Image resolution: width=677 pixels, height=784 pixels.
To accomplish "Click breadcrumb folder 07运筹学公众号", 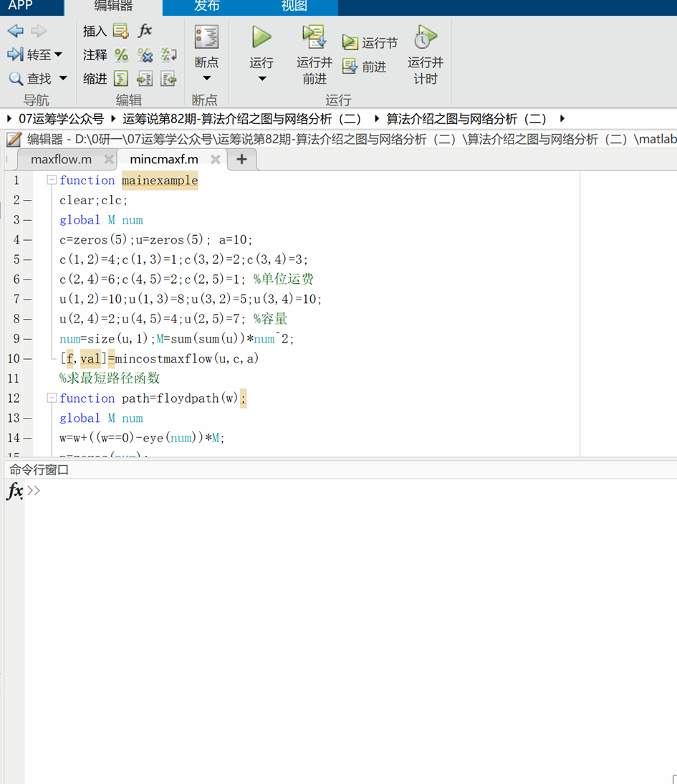I will coord(61,118).
